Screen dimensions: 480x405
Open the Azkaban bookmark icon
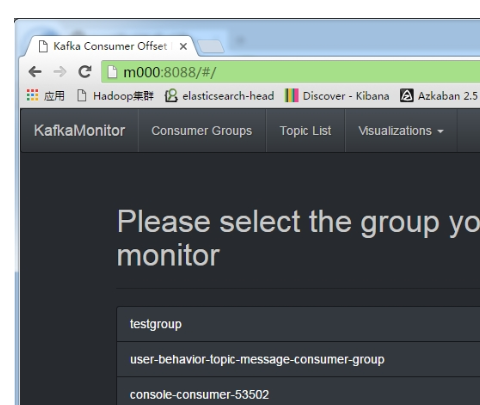(407, 96)
